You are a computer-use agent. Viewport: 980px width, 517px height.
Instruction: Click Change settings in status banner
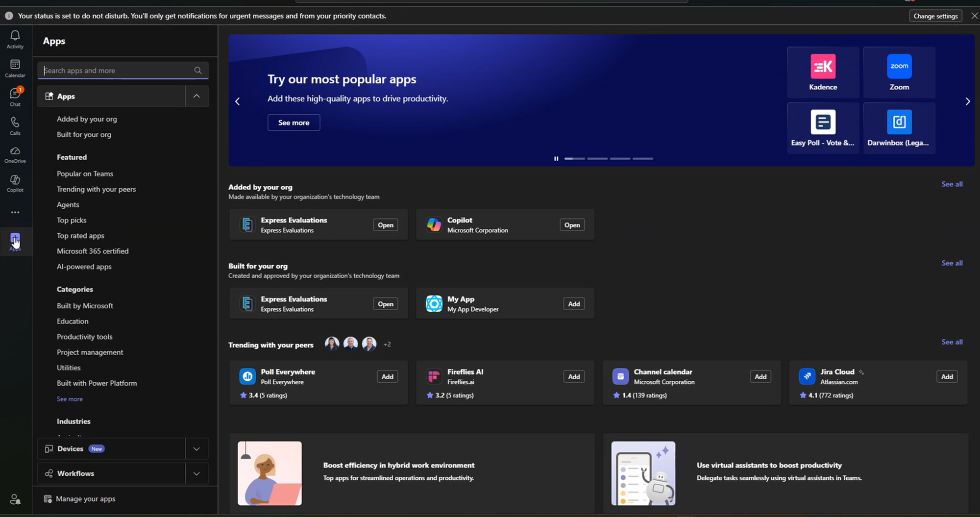tap(935, 16)
